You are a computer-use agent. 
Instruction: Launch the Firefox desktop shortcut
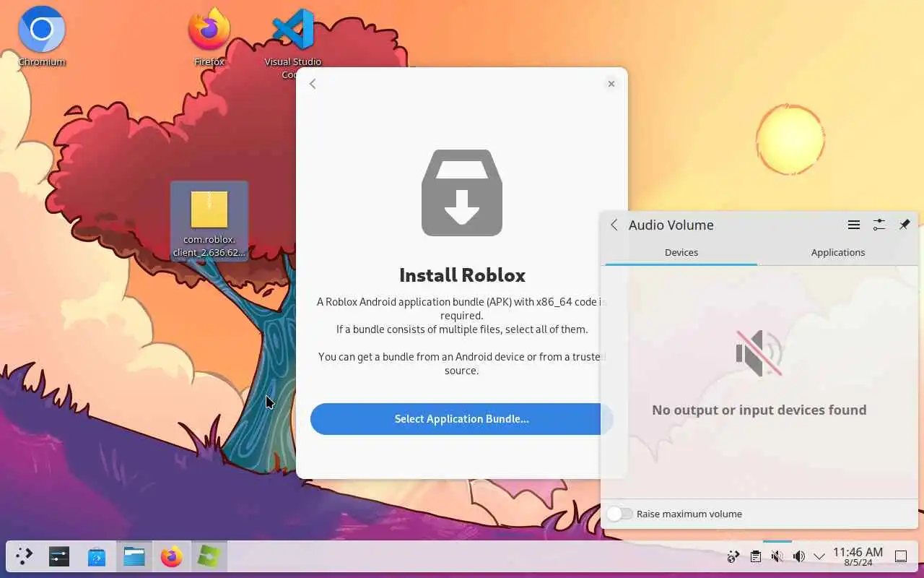pos(209,36)
